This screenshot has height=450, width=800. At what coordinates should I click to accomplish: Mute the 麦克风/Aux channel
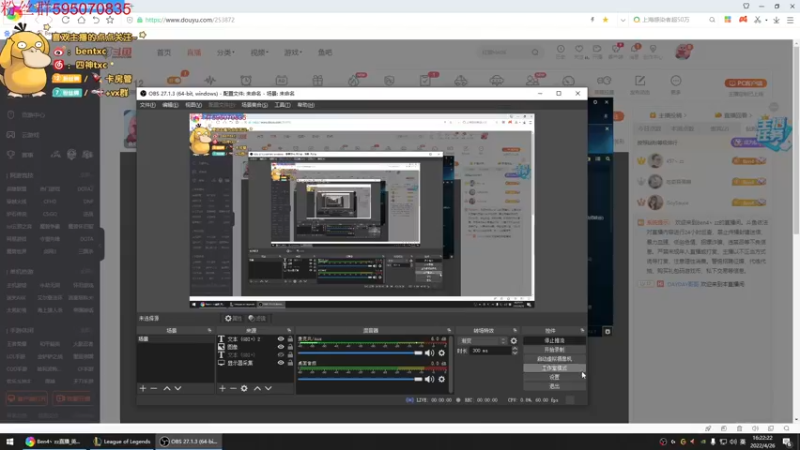[430, 353]
